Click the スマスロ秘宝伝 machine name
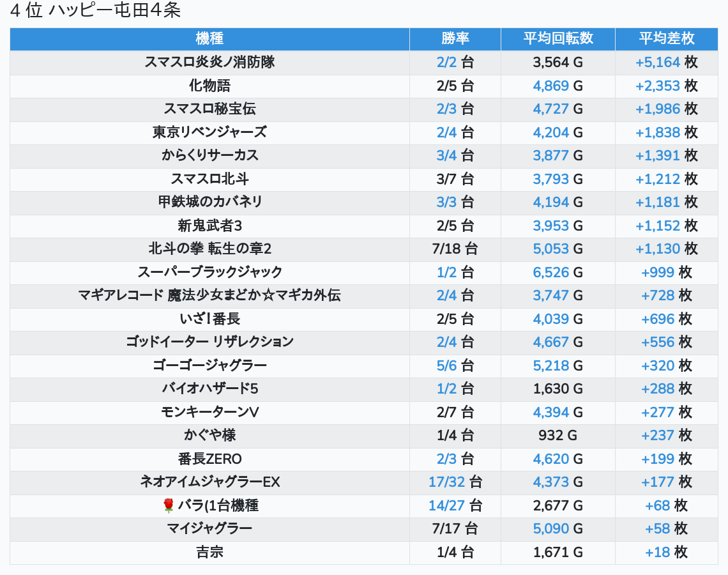Viewport: 728px width, 575px height. (x=209, y=109)
